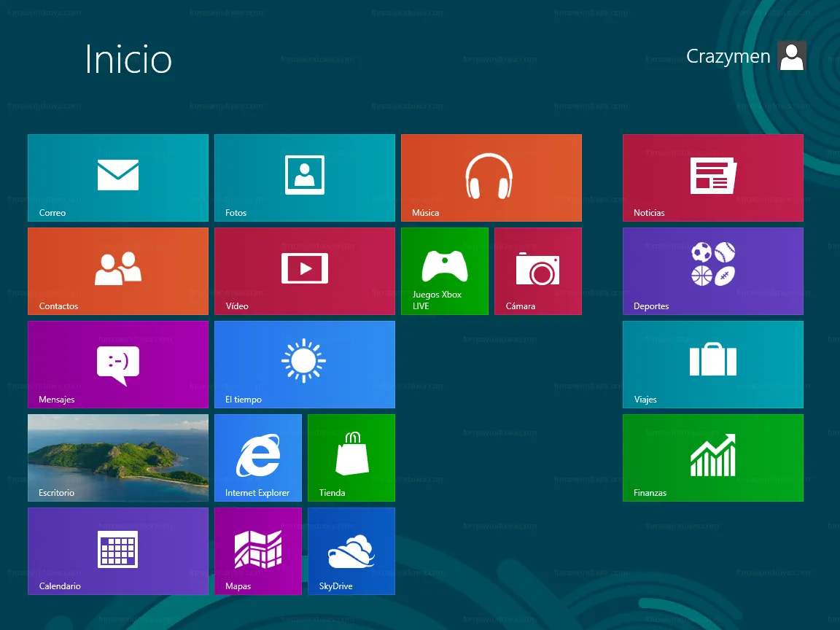
Task: Open the El tiempo weather tile
Action: [304, 365]
